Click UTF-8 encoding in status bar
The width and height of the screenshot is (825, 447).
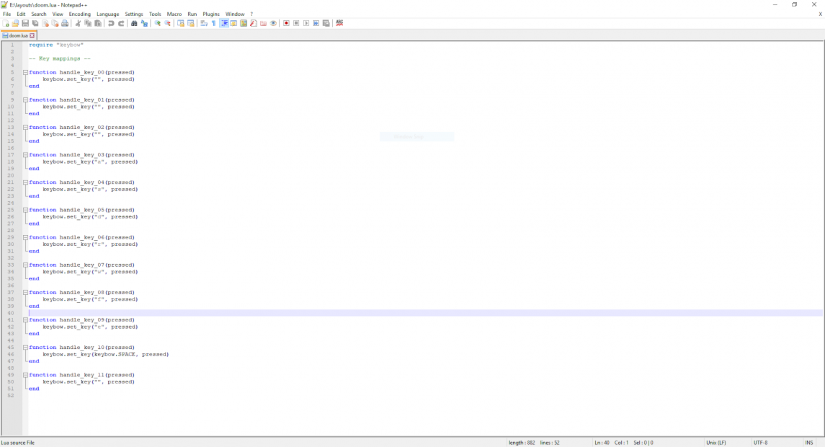(x=760, y=443)
